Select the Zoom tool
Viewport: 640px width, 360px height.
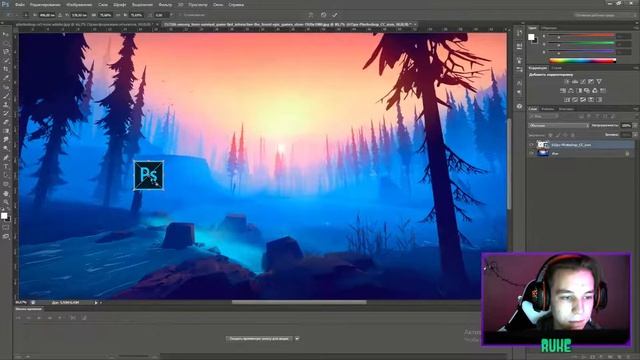pyautogui.click(x=5, y=202)
